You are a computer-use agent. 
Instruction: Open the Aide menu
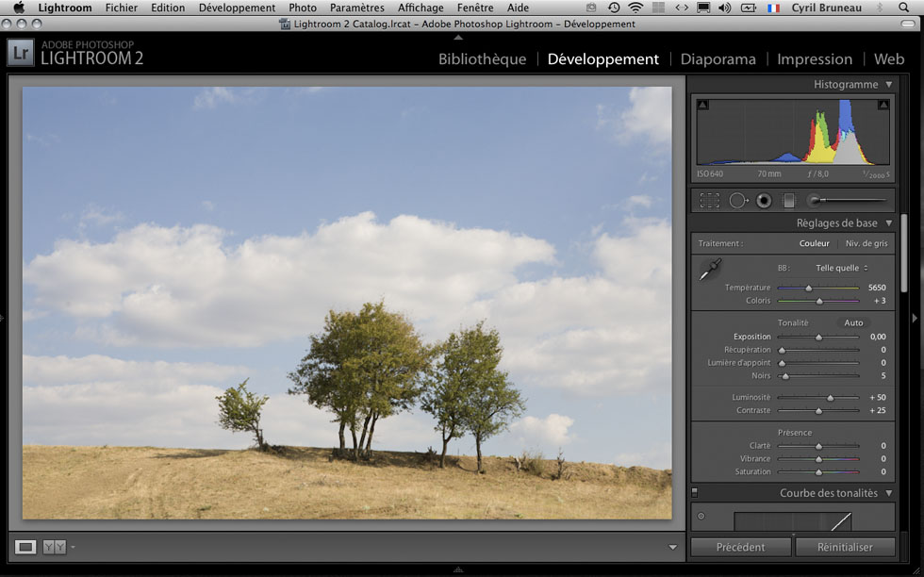pos(518,8)
